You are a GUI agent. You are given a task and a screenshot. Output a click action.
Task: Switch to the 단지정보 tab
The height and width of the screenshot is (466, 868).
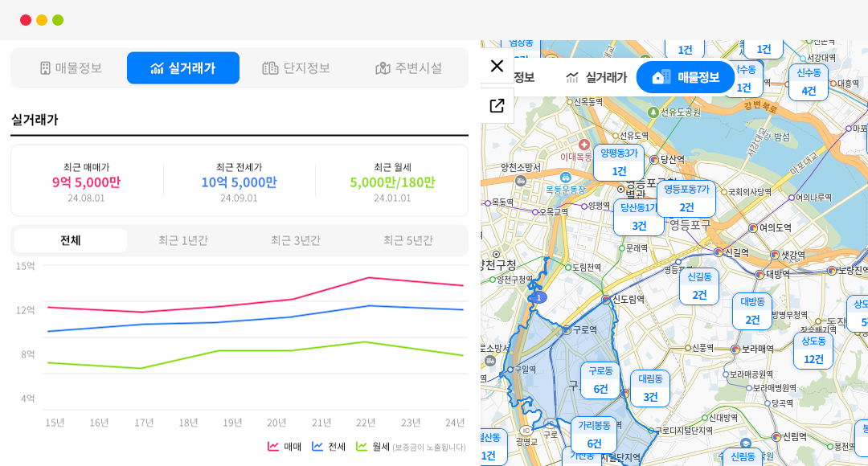tap(297, 68)
